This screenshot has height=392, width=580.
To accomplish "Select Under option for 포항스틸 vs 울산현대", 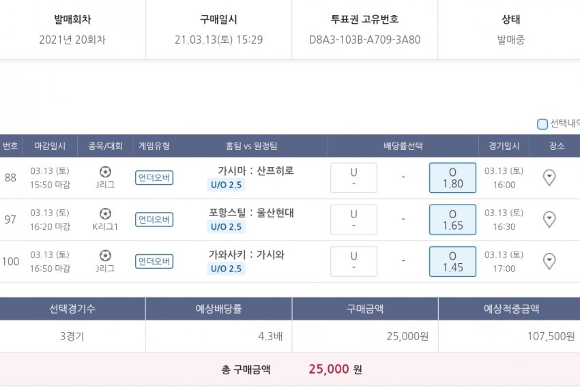I will click(x=353, y=220).
